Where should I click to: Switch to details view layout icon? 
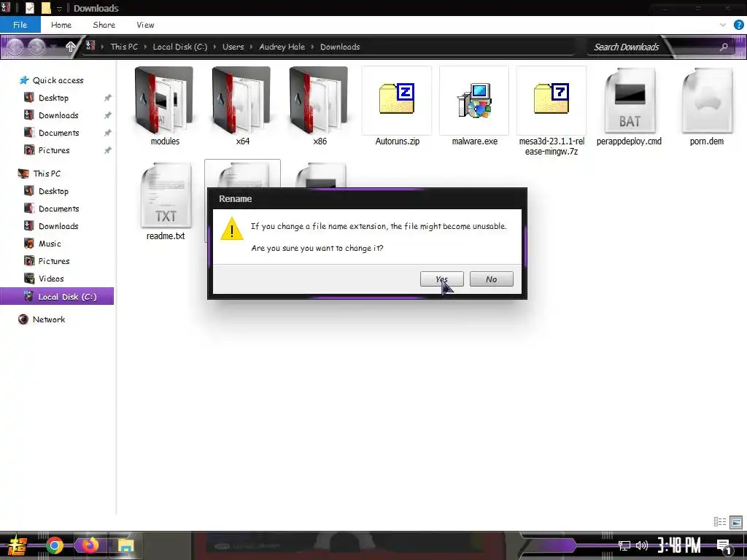click(720, 522)
